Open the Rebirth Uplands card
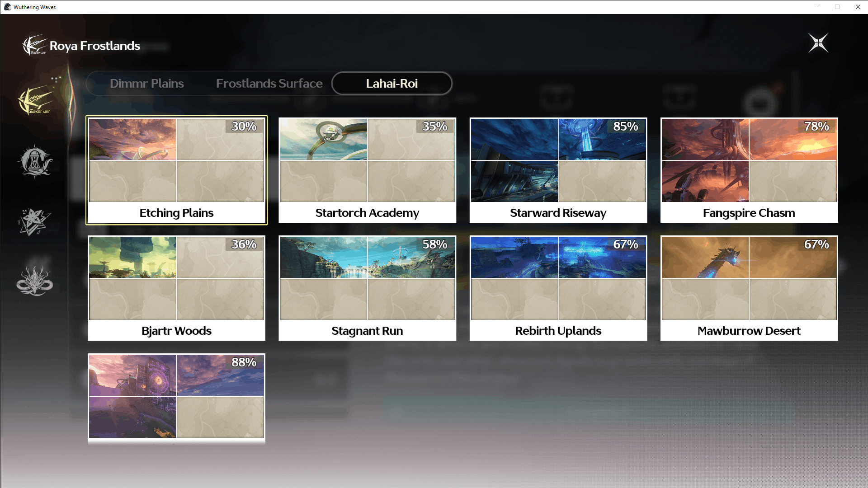 point(558,288)
